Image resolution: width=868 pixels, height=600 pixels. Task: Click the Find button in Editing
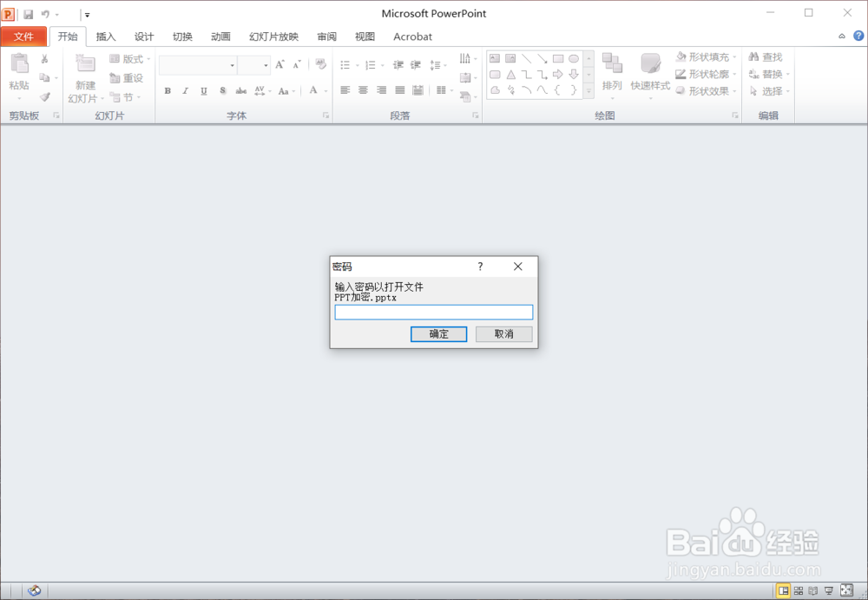(766, 57)
